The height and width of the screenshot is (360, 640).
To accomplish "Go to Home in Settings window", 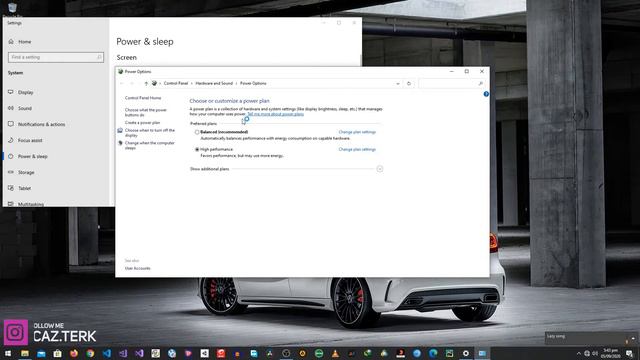I will [x=24, y=42].
